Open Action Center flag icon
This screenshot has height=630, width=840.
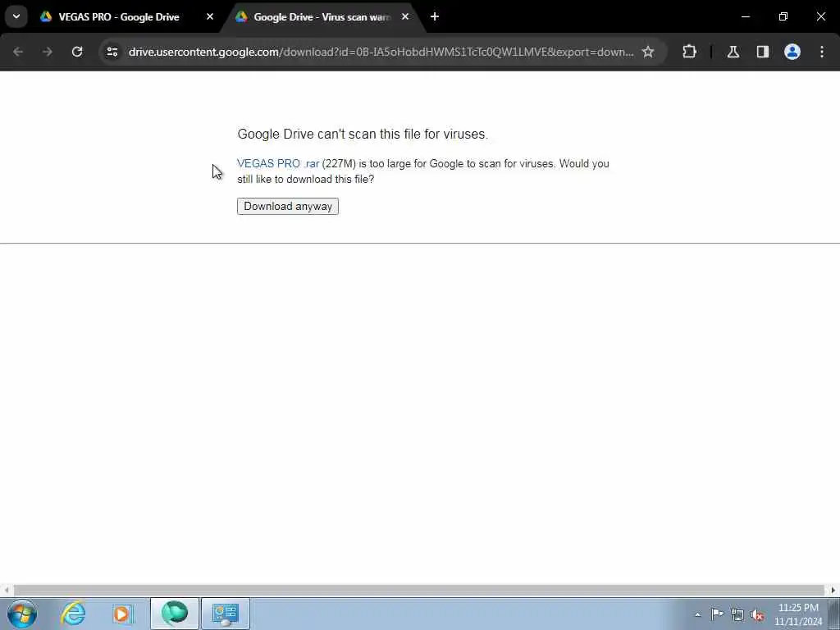point(717,614)
